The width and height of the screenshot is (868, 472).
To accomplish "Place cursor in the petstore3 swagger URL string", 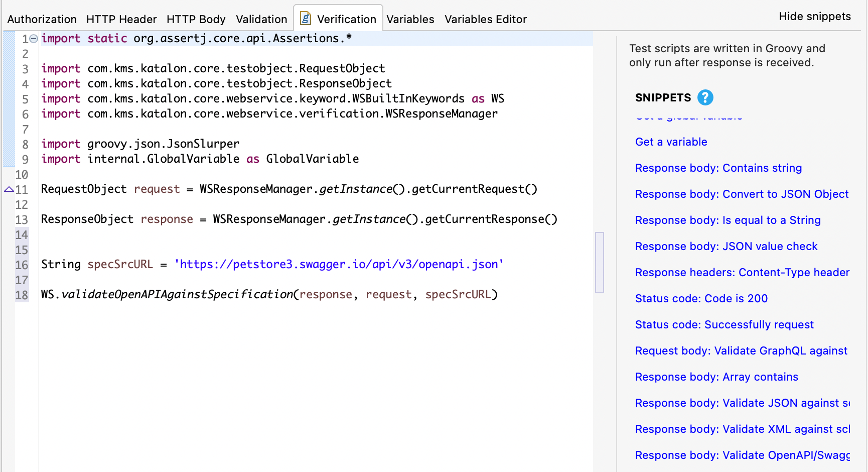I will (339, 264).
